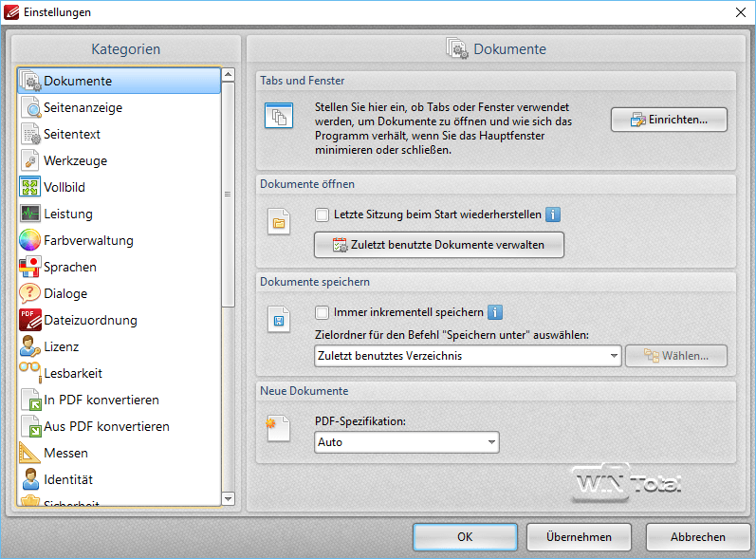Click the Sprachen flags icon
The image size is (756, 559).
click(x=30, y=267)
